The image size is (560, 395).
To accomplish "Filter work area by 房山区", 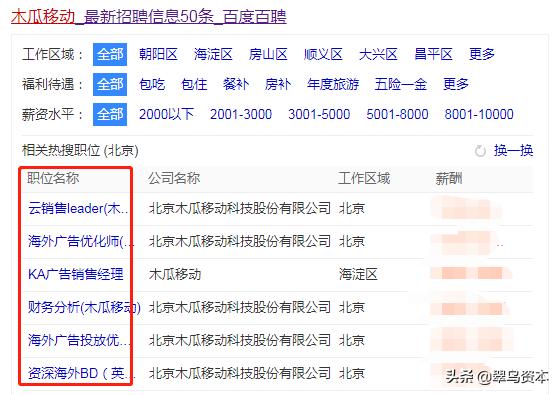I will (x=268, y=54).
